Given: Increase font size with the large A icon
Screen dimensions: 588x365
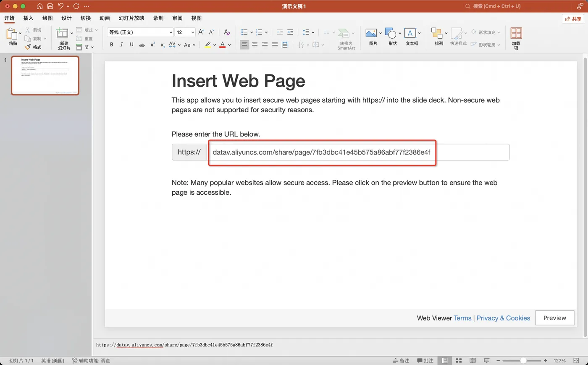Looking at the screenshot, I should pos(201,32).
